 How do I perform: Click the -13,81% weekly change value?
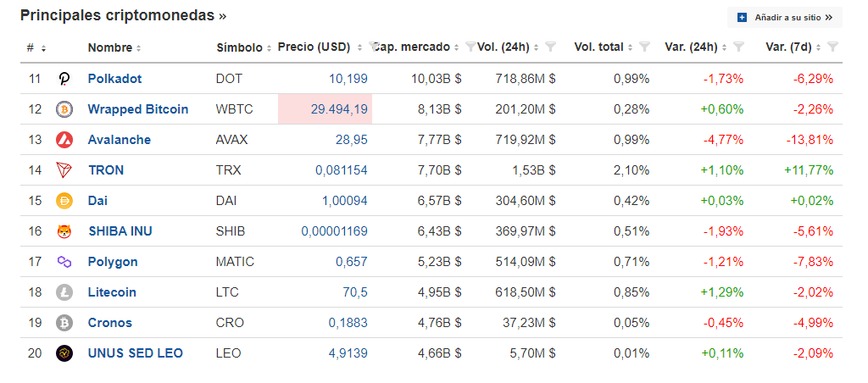810,140
